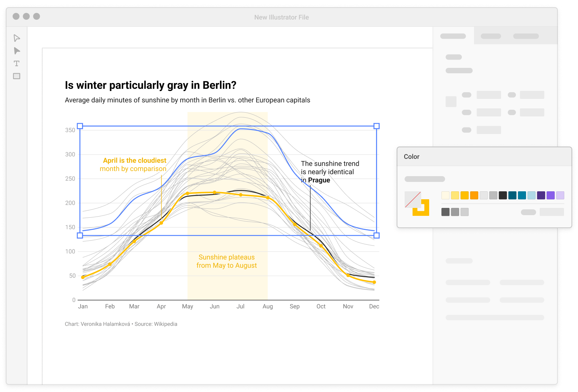This screenshot has width=578, height=392.
Task: Choose the dark gray swatch in second row
Action: coord(445,212)
